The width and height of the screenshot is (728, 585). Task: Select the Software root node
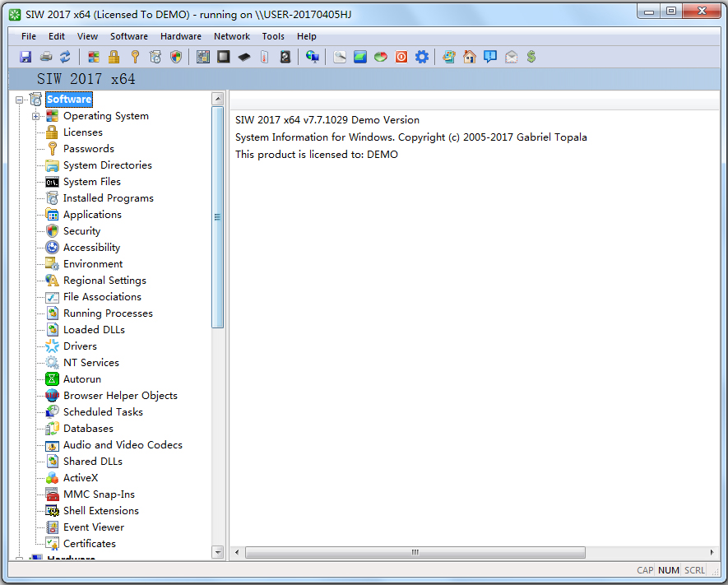[69, 100]
